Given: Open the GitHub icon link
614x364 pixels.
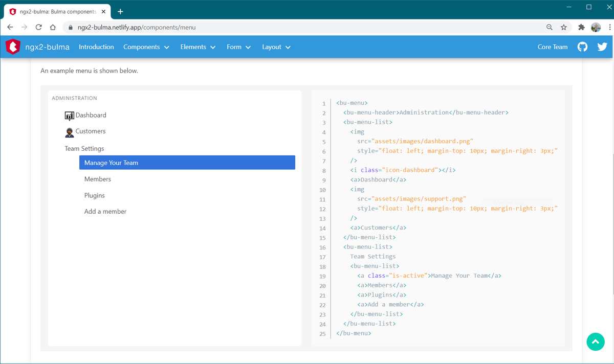Looking at the screenshot, I should [x=583, y=47].
